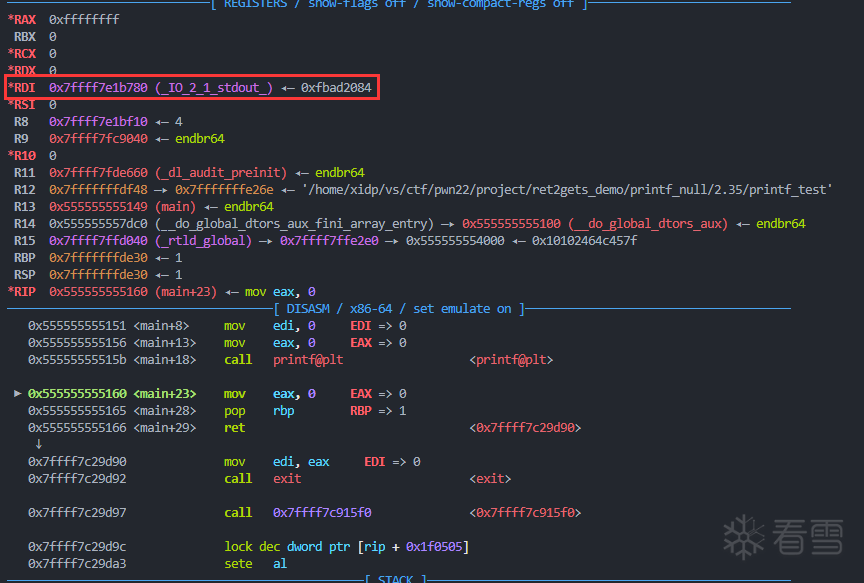Click the current instruction address main+23

pos(77,393)
